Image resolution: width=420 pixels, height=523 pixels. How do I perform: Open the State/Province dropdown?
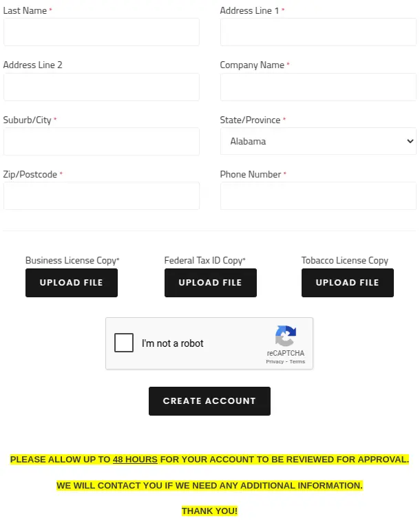point(318,141)
